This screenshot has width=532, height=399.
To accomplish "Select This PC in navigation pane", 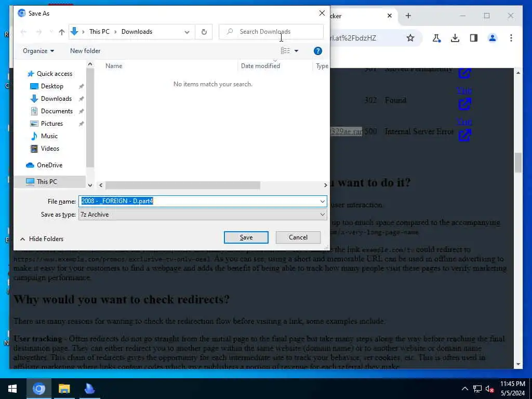I will [x=47, y=181].
